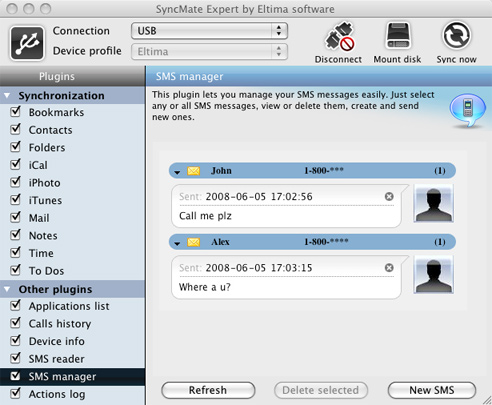Click the Mount disk icon

click(x=398, y=36)
